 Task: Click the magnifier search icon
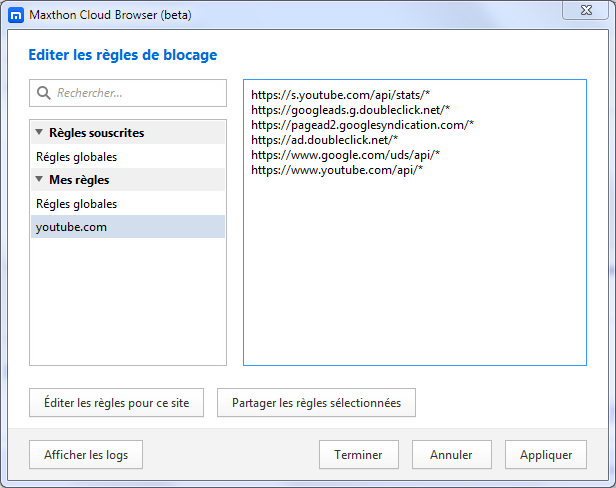[44, 93]
